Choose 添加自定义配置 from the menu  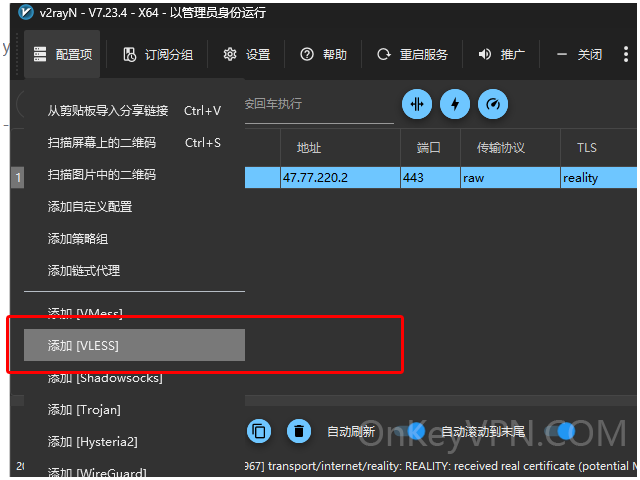click(x=134, y=207)
